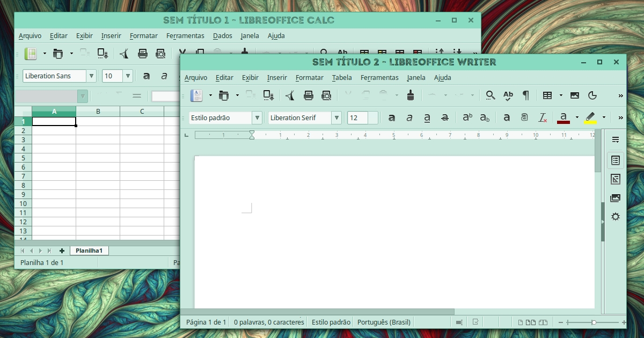Select Planilha1 sheet tab in Calc
Image resolution: width=644 pixels, height=338 pixels.
[90, 251]
